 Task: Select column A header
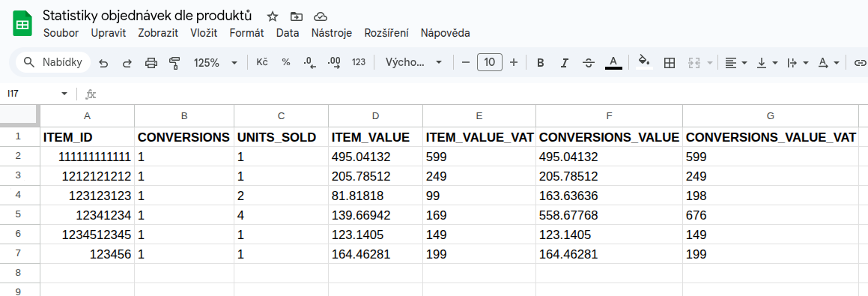pos(87,116)
